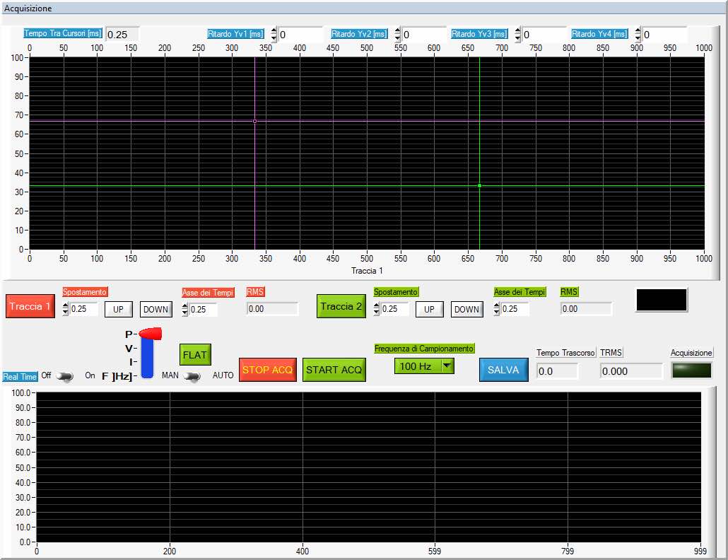Click the green FLAT button
Image resolution: width=728 pixels, height=560 pixels.
[195, 354]
